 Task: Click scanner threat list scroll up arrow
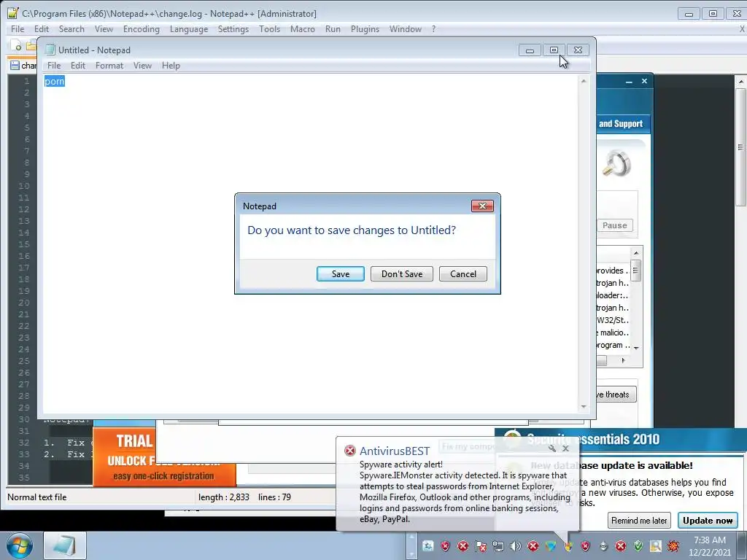(x=636, y=252)
